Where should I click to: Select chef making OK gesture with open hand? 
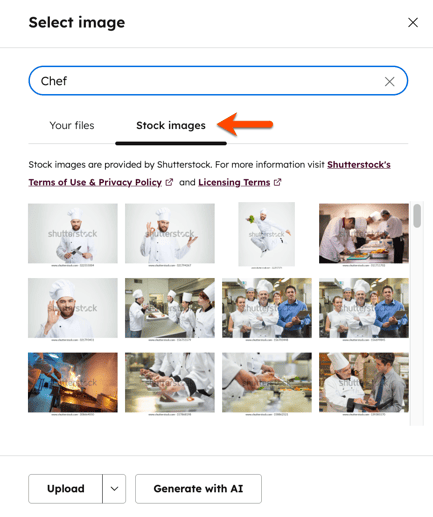tap(170, 235)
